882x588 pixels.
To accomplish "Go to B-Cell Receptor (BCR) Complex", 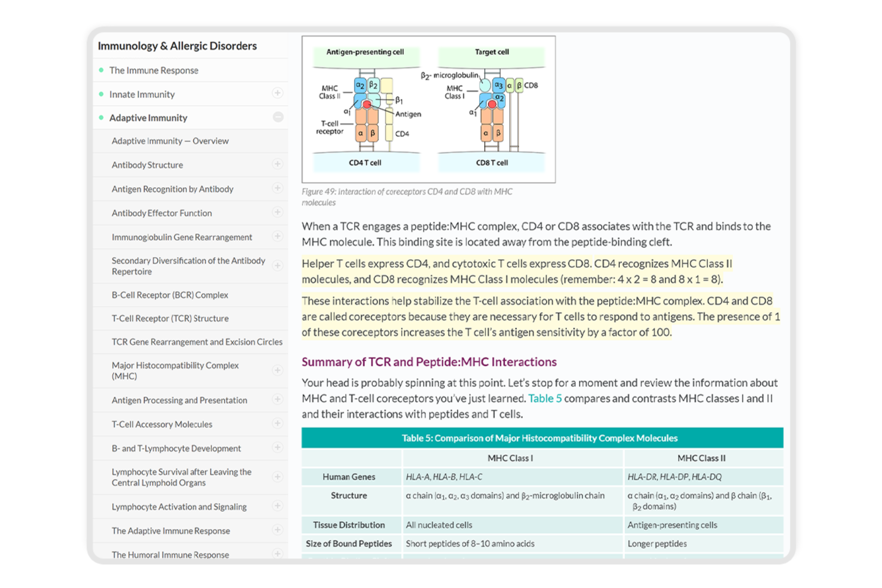I will (169, 295).
